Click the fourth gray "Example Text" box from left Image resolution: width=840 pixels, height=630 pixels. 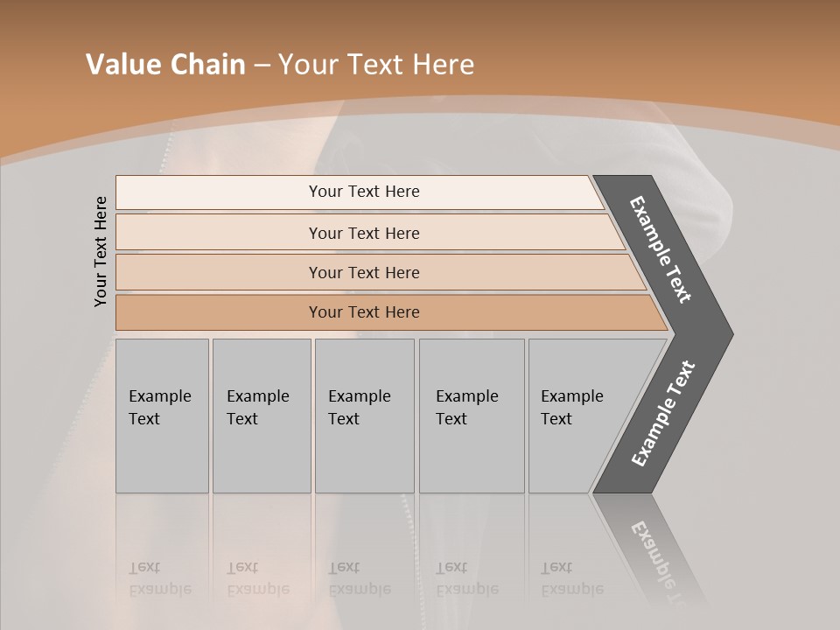click(471, 416)
